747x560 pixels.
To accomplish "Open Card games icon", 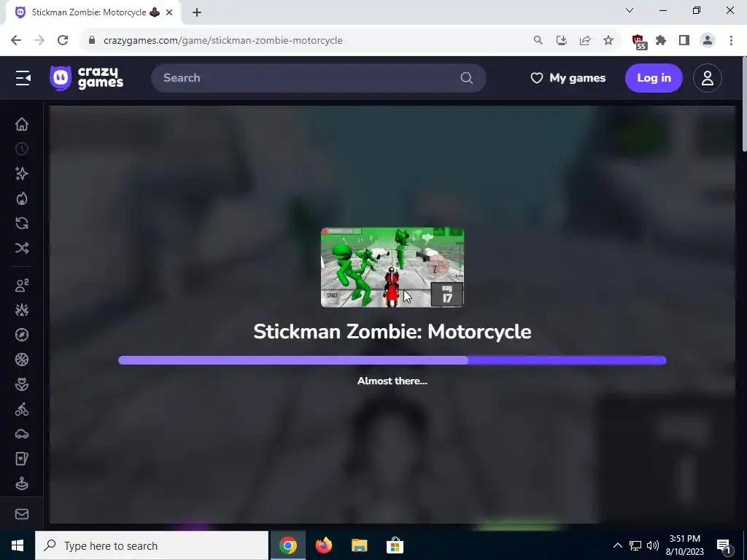I will (x=22, y=459).
